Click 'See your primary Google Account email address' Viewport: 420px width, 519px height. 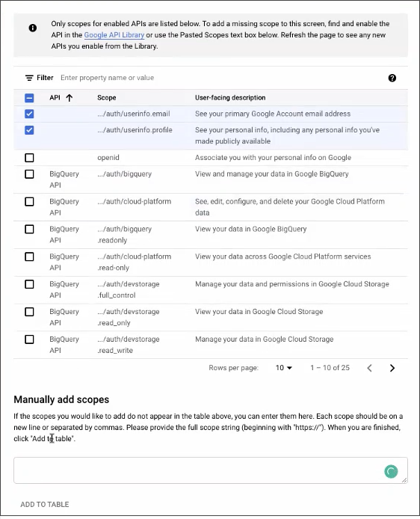point(273,114)
